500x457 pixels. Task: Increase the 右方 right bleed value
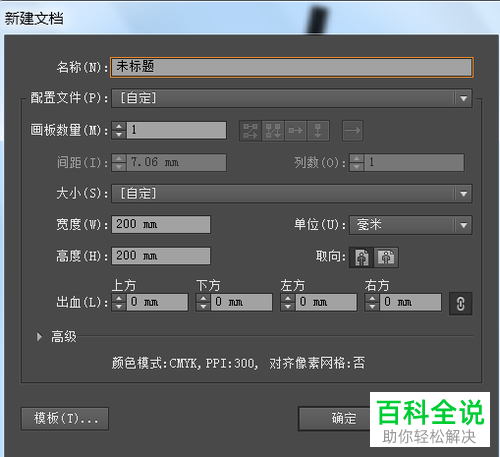tap(372, 298)
